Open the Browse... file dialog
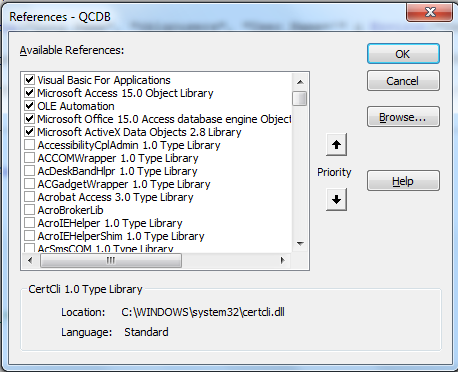 pos(403,117)
